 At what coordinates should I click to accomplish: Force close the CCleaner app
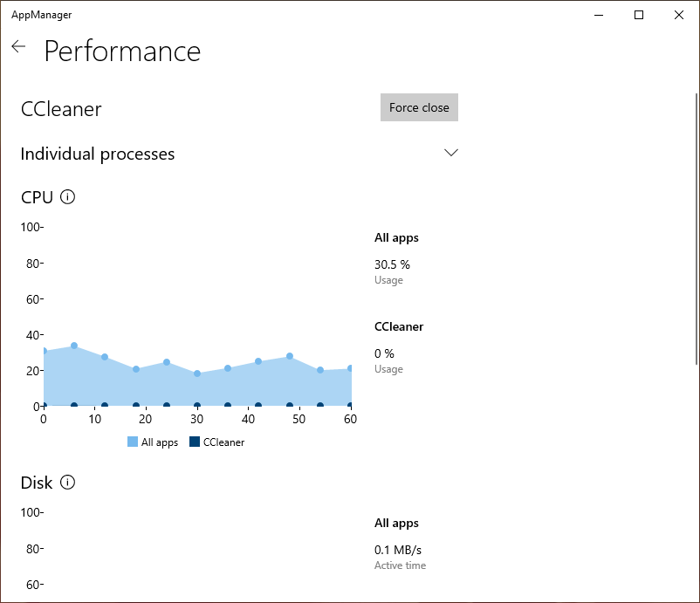pyautogui.click(x=419, y=107)
